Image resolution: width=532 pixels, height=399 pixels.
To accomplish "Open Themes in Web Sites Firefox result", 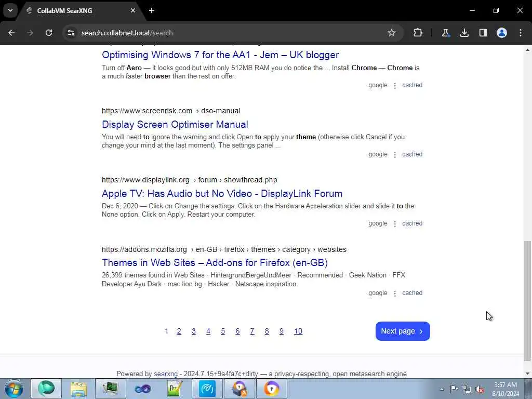I will [215, 263].
